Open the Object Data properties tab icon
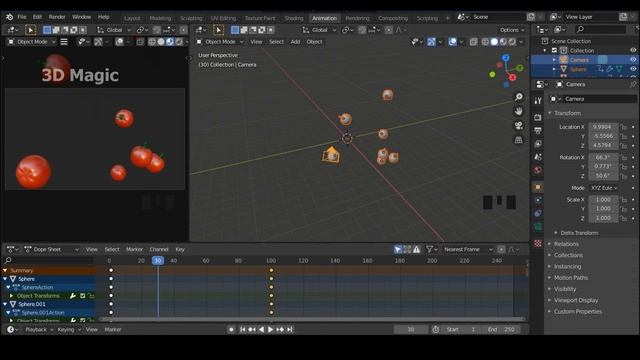 point(538,227)
